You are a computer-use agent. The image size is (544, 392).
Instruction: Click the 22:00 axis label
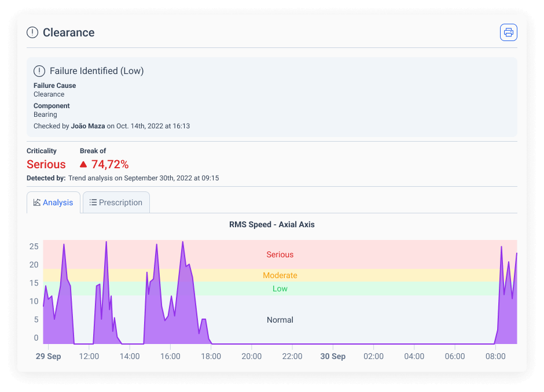click(x=292, y=356)
